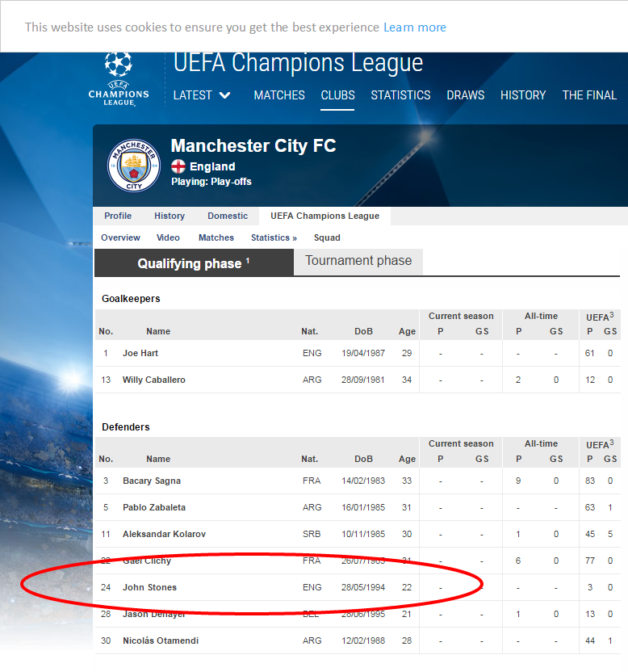Click the UEFA Champions League logo
628x672 pixels.
click(119, 80)
